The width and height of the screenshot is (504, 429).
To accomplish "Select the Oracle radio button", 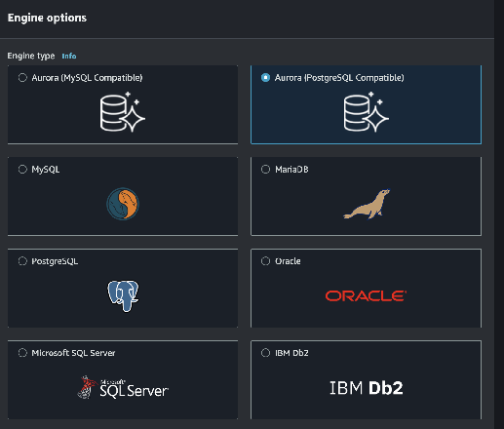I will click(x=265, y=261).
